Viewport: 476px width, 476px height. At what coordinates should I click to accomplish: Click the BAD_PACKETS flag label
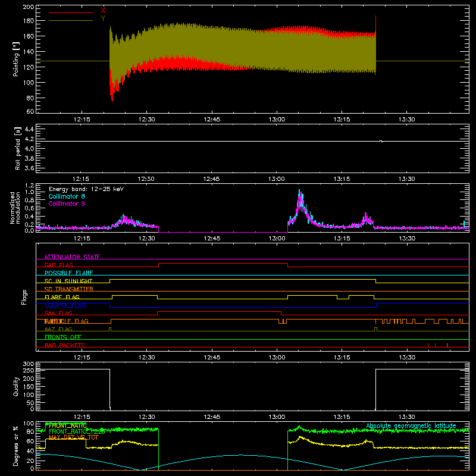pyautogui.click(x=65, y=345)
